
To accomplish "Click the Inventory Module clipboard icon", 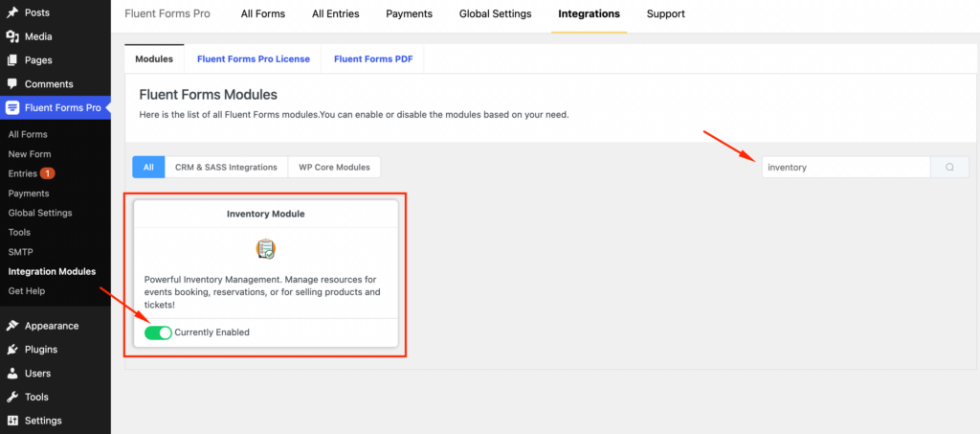I will (x=266, y=249).
